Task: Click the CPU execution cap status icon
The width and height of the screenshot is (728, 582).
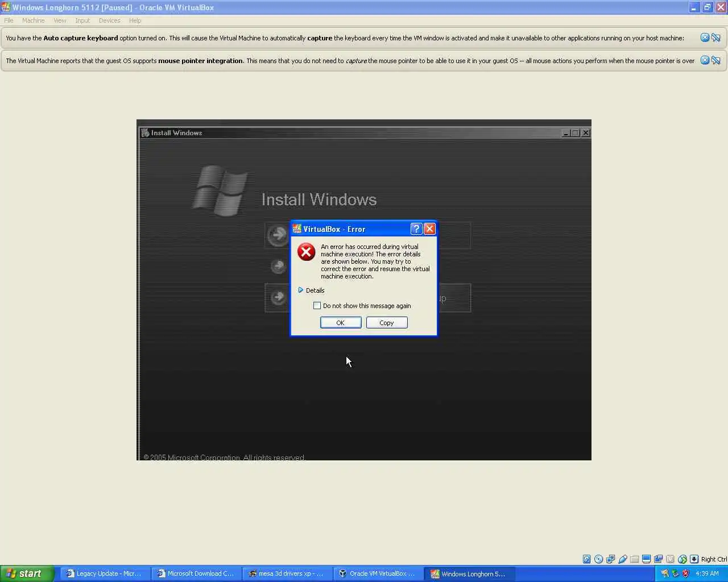Action: 670,559
